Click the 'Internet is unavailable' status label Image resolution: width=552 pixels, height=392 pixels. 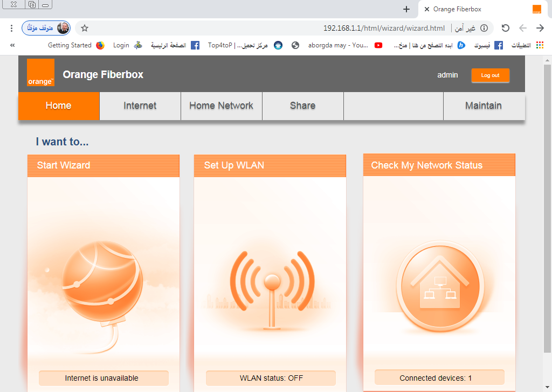coord(103,379)
